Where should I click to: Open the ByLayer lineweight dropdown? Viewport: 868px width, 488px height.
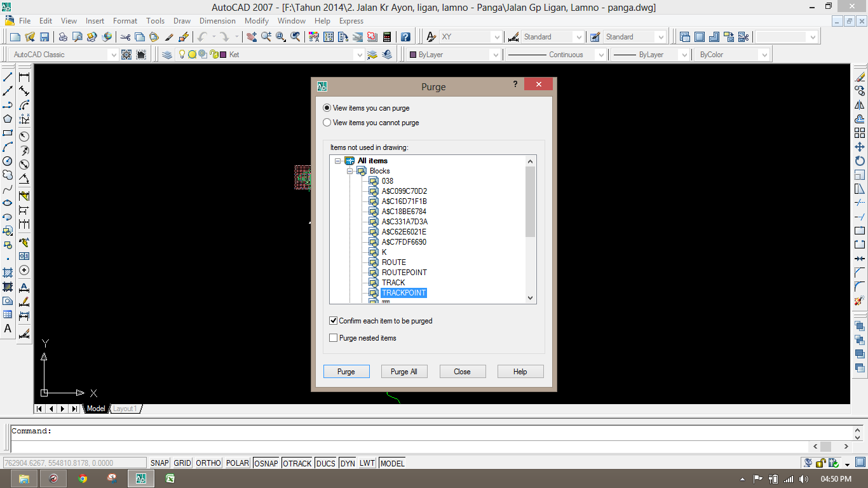tap(684, 55)
